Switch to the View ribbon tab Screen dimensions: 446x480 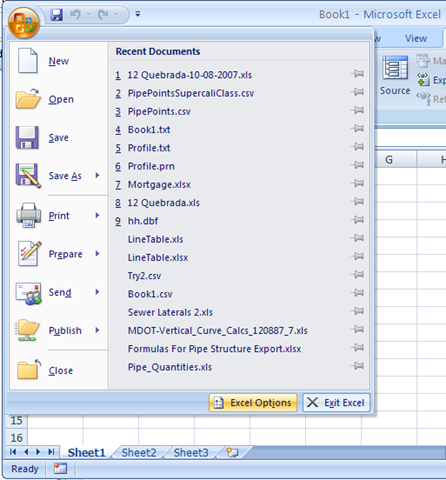[416, 39]
